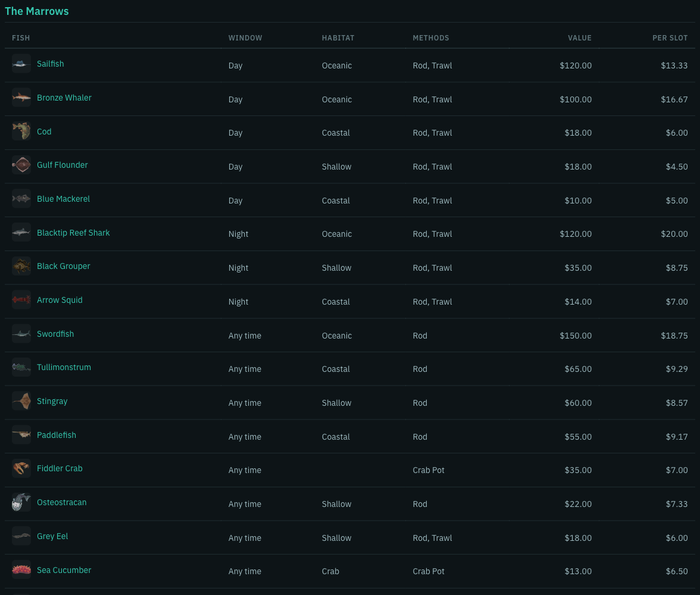The image size is (700, 595).
Task: Click Cod per slot $6.00
Action: pos(677,133)
